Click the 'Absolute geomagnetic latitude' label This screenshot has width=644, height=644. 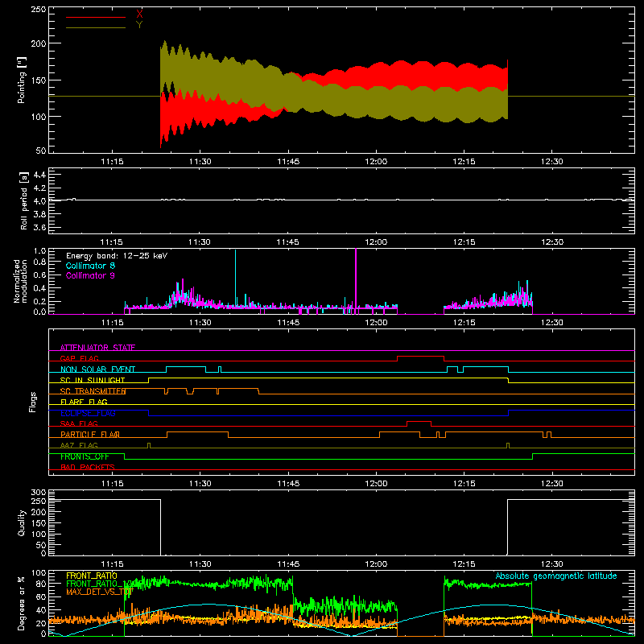pos(556,576)
